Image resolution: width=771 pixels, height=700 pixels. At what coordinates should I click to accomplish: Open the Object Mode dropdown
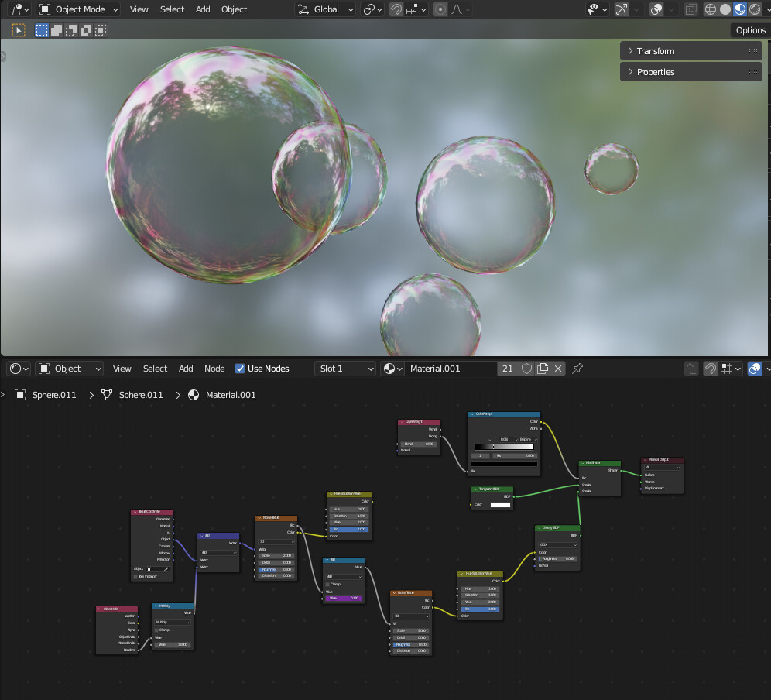77,9
